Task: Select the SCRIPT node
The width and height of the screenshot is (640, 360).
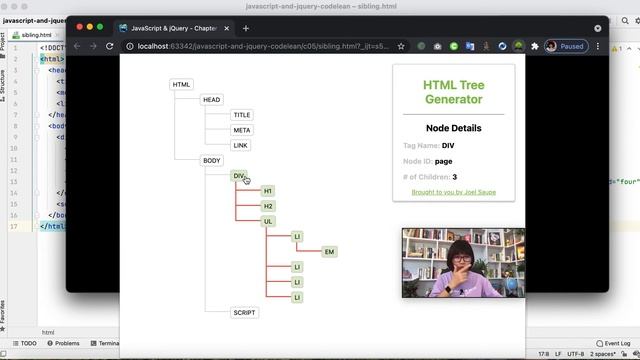Action: (244, 313)
